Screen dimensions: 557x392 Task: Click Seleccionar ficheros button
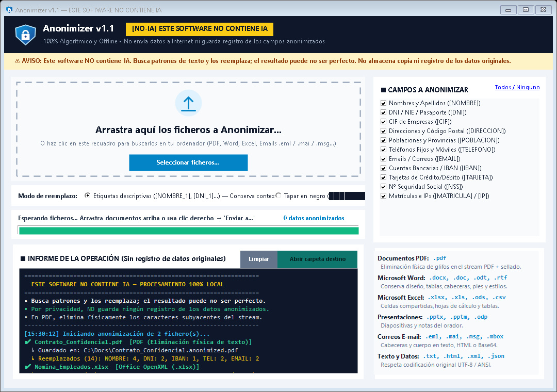[188, 162]
